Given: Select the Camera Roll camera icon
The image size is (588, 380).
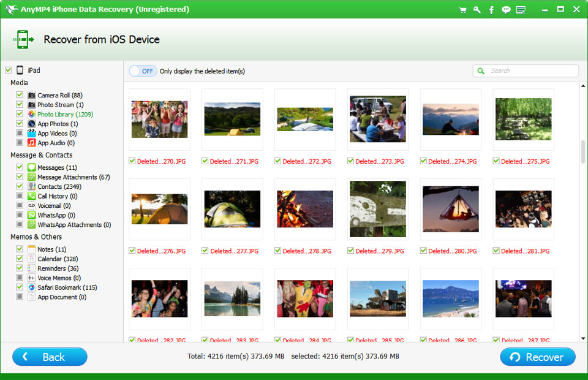Looking at the screenshot, I should 32,95.
